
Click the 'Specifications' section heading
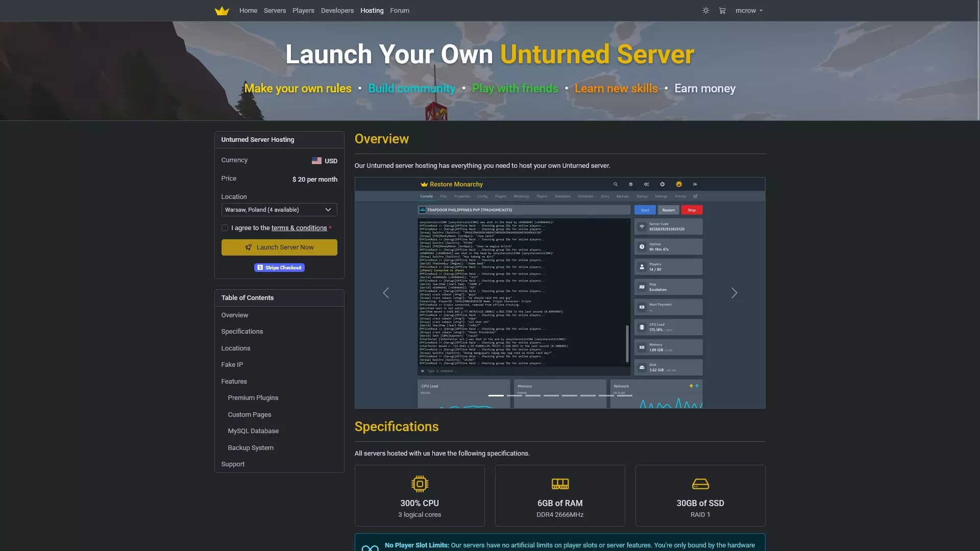397,427
